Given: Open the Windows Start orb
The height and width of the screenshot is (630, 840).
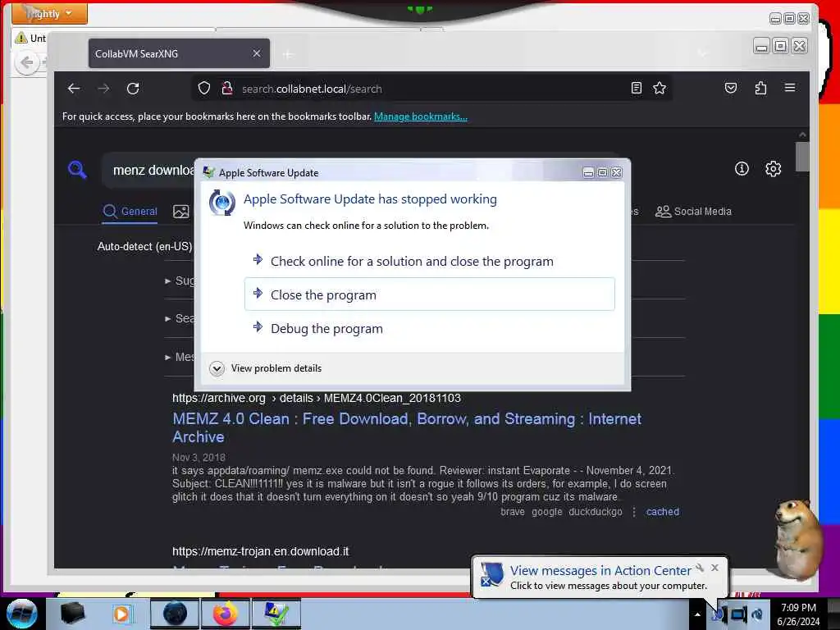Looking at the screenshot, I should click(x=21, y=614).
